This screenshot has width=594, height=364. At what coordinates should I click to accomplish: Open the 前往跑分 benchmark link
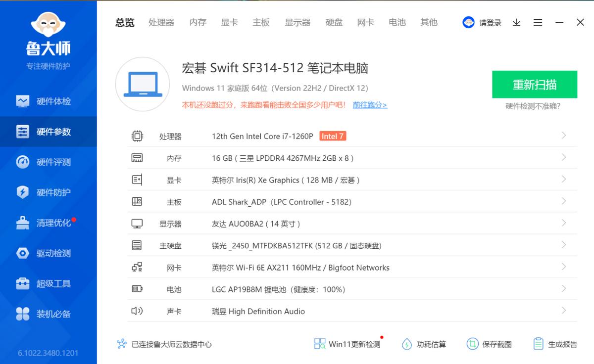pos(369,105)
